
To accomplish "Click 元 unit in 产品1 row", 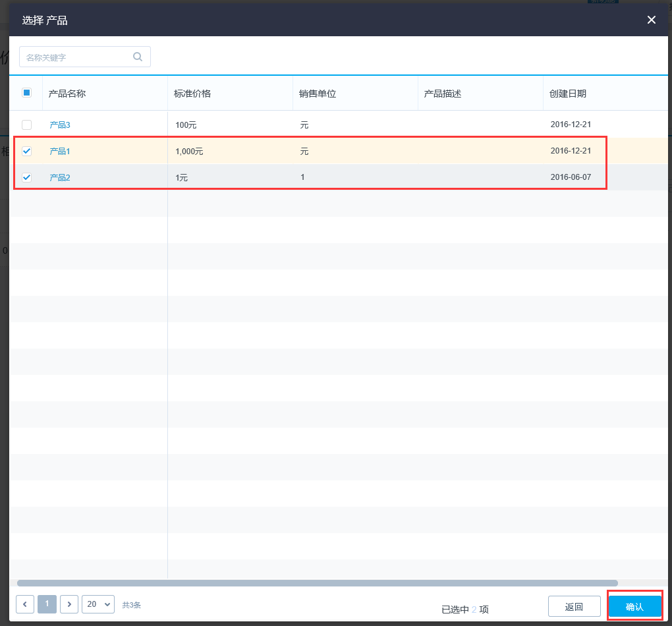I will (x=304, y=151).
